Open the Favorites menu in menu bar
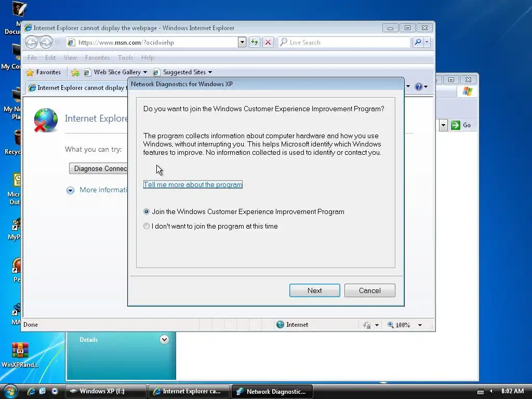 pos(97,58)
